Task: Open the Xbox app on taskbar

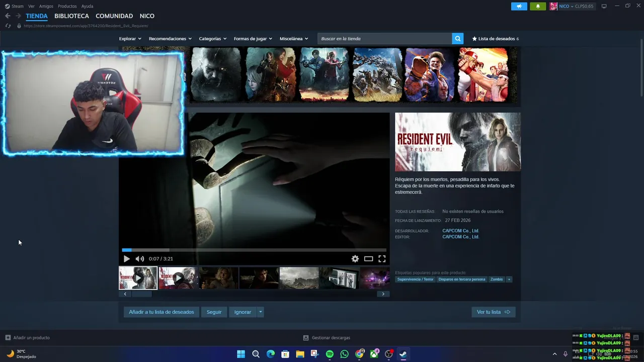Action: pos(374,354)
